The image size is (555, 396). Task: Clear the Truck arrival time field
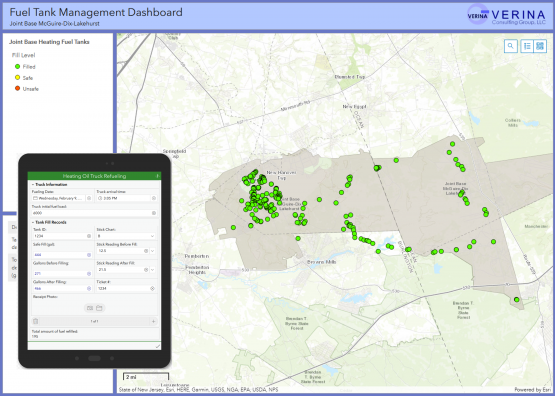pos(154,198)
